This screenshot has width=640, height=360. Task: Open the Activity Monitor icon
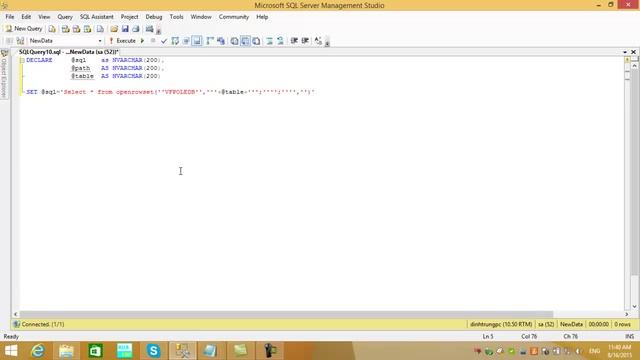point(149,29)
